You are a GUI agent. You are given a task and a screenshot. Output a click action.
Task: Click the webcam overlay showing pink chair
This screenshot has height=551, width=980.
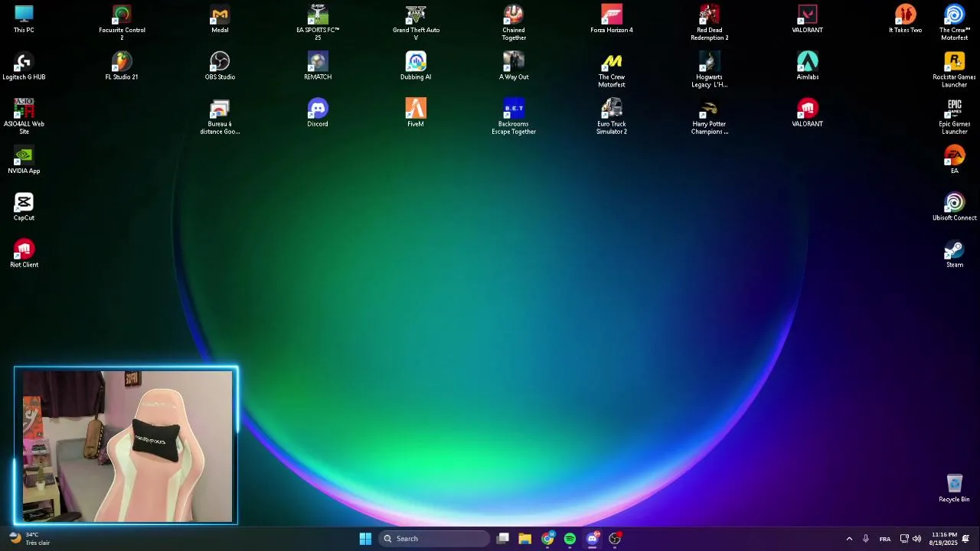coord(126,446)
